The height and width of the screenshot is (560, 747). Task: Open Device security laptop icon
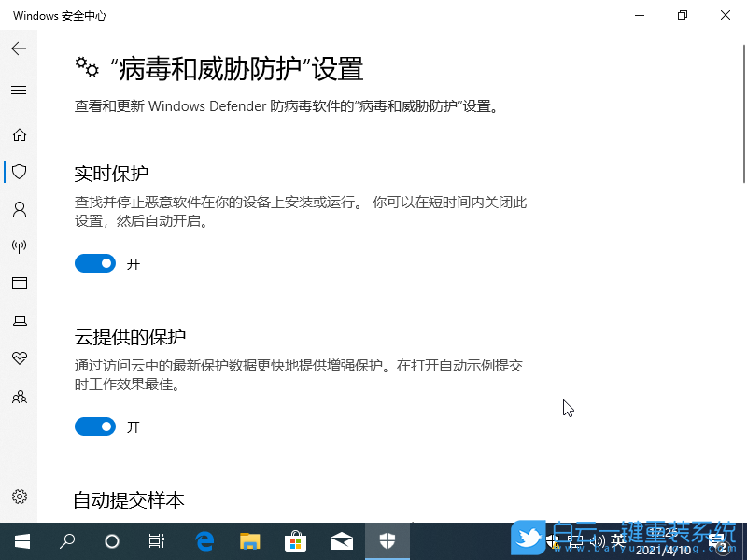click(x=19, y=321)
